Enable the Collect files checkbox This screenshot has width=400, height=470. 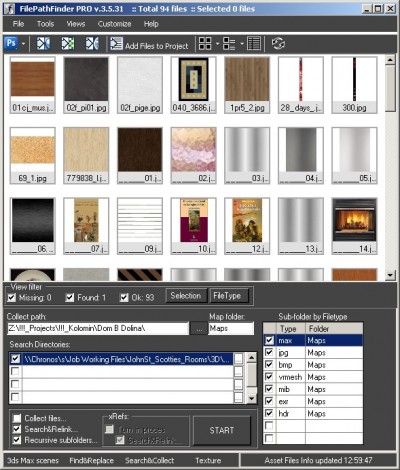coord(17,418)
